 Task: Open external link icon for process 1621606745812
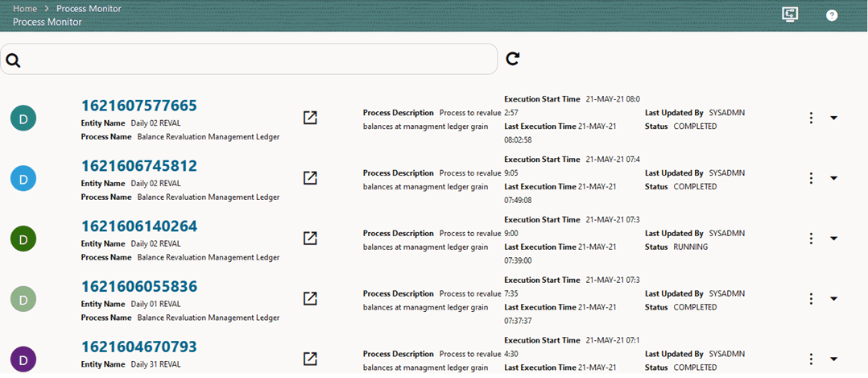tap(311, 178)
